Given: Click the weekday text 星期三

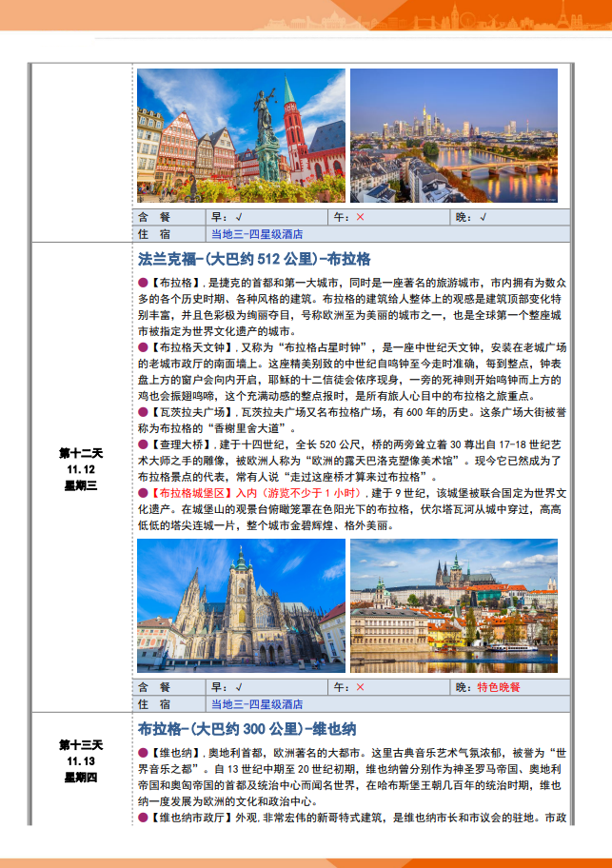Looking at the screenshot, I should click(x=81, y=485).
